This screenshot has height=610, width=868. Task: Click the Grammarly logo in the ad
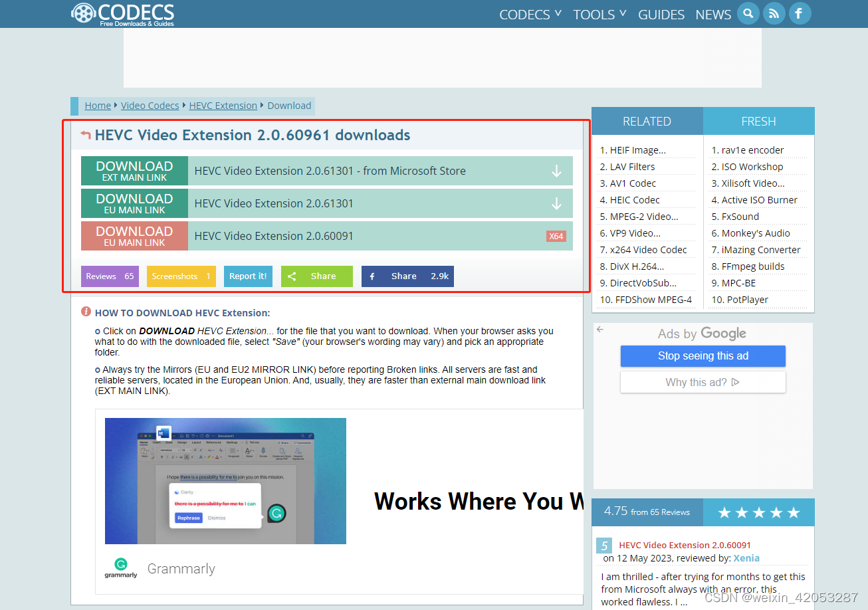(121, 567)
